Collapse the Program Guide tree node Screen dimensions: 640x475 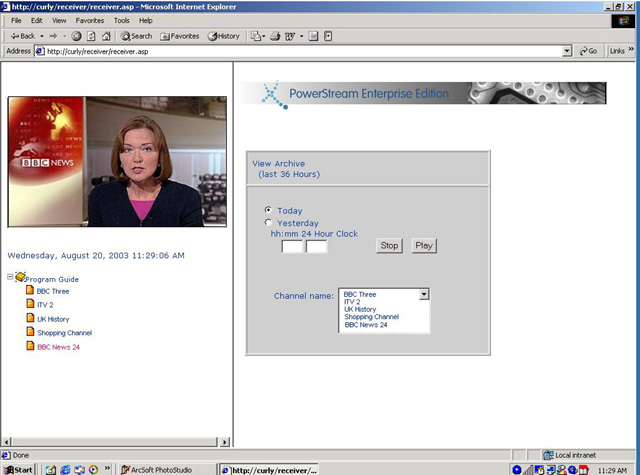[x=10, y=277]
